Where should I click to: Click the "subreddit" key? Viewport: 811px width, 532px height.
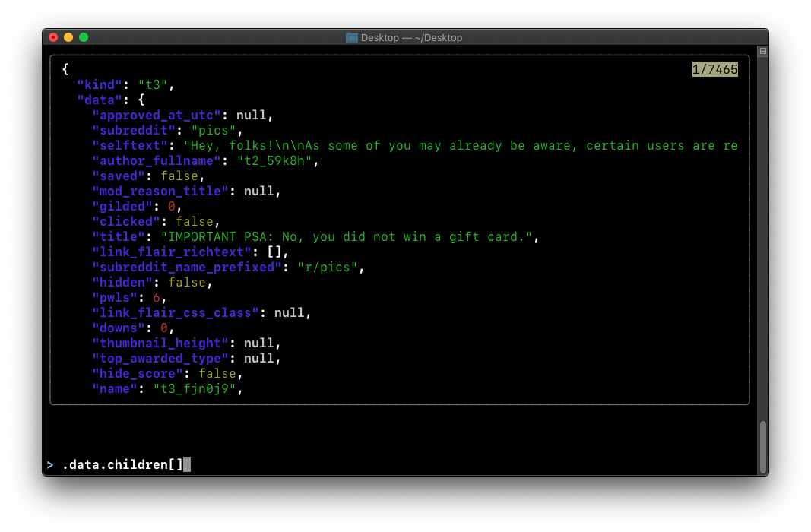pos(134,130)
